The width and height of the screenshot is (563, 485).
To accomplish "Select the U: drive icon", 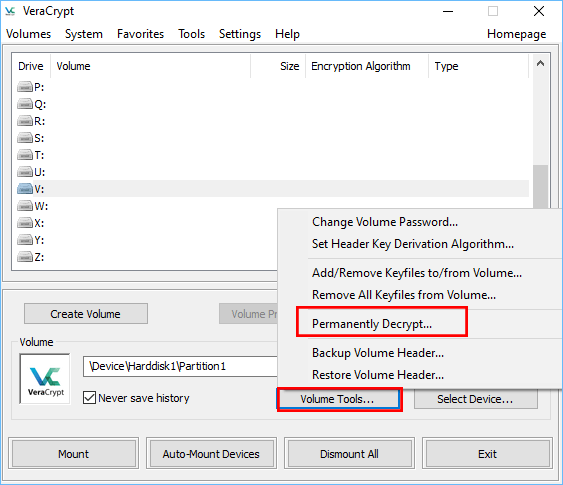I will (x=25, y=172).
